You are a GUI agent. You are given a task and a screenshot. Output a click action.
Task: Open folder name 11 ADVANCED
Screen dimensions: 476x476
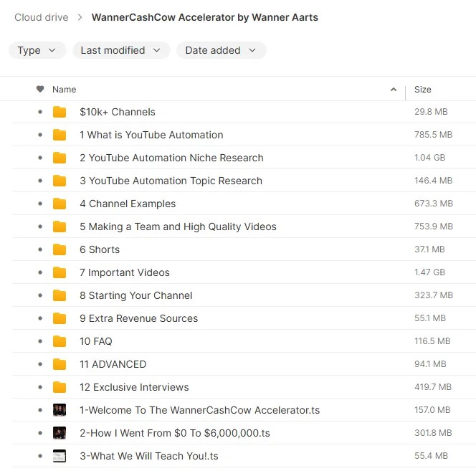pyautogui.click(x=113, y=364)
